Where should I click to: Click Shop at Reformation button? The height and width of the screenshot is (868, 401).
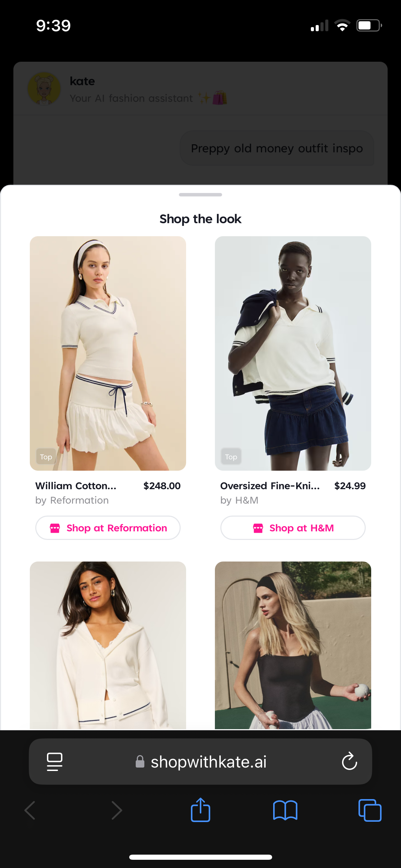click(x=108, y=528)
